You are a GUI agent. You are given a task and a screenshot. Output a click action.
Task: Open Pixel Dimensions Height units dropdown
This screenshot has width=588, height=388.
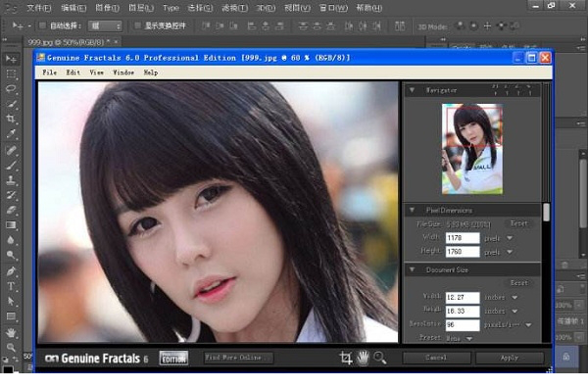510,252
